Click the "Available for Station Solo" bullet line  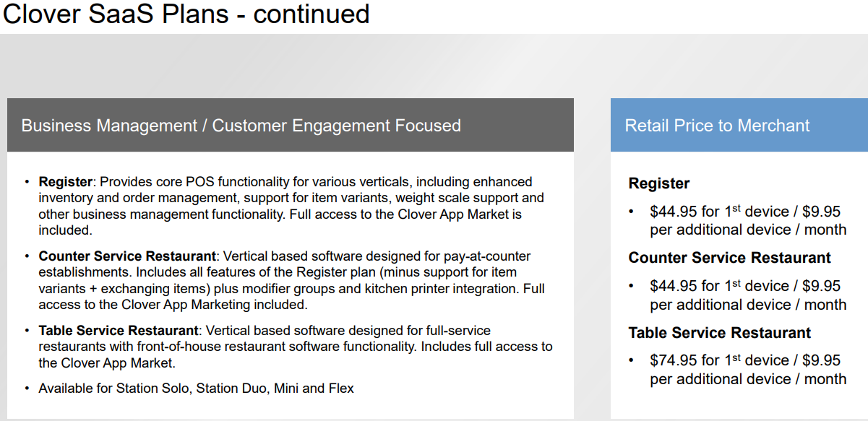point(196,389)
